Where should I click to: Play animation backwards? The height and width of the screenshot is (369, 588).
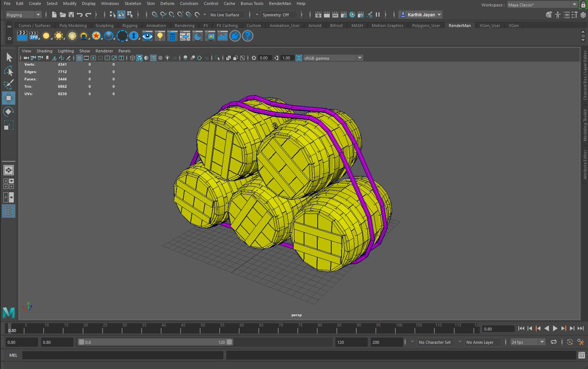(547, 328)
